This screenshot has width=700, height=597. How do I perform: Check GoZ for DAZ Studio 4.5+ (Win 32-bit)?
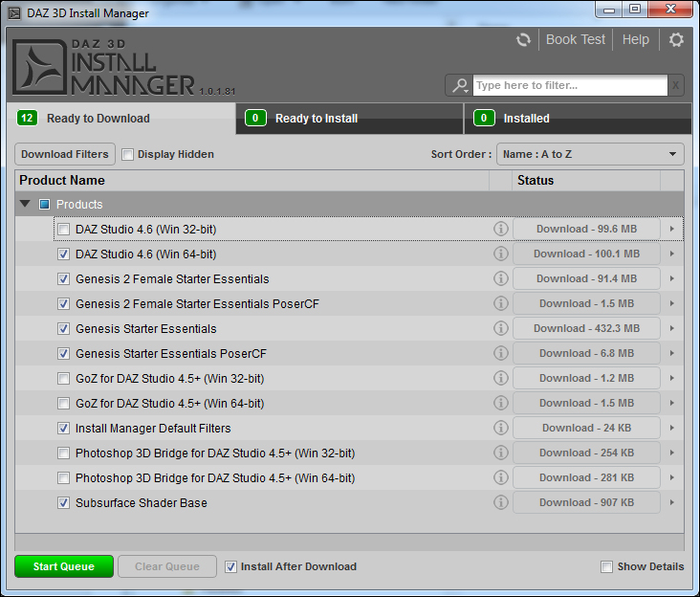tap(63, 379)
